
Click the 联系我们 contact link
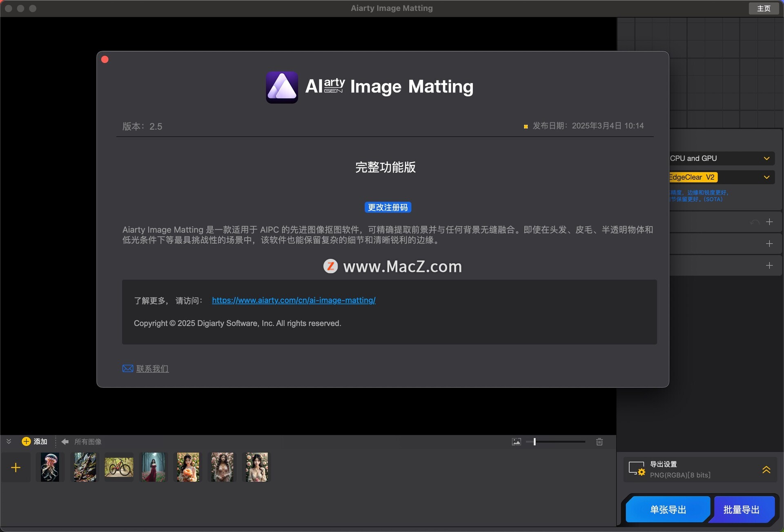tap(152, 369)
